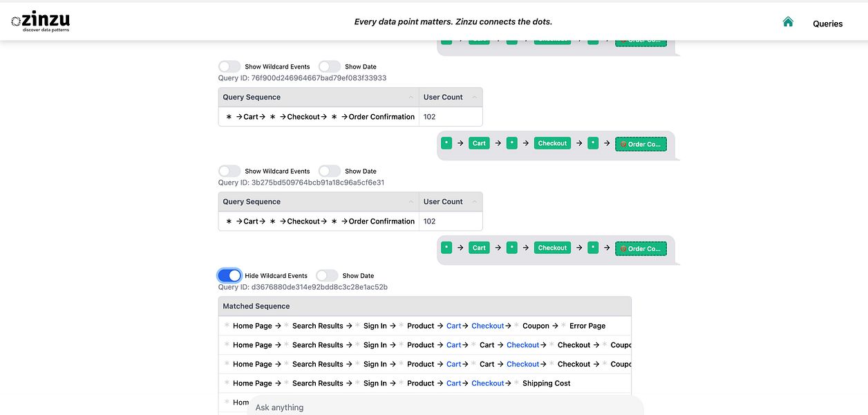
Task: Click the 102 user count under Query ID 76f900d2
Action: [x=429, y=117]
